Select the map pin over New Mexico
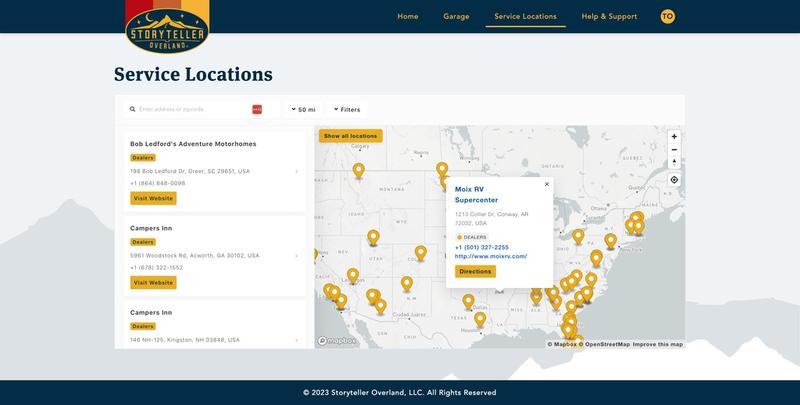This screenshot has height=405, width=800. [407, 284]
